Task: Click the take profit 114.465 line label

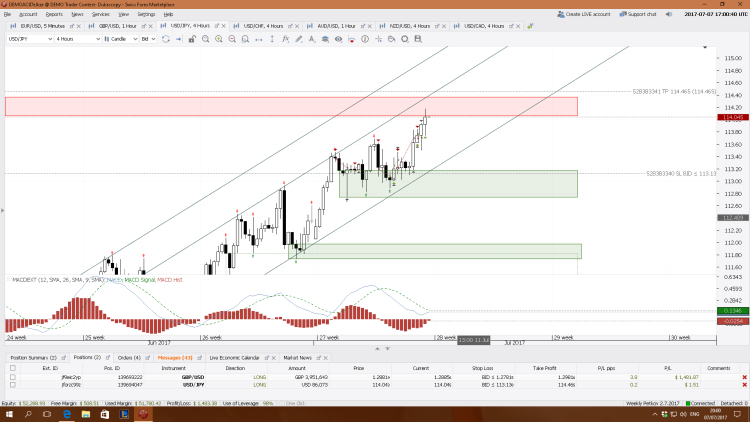Action: (x=674, y=91)
